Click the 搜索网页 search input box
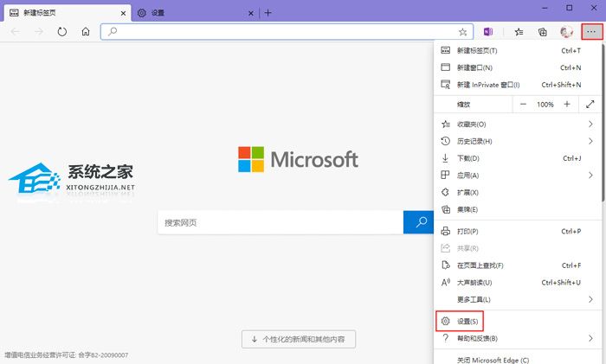The image size is (606, 364). pyautogui.click(x=280, y=222)
